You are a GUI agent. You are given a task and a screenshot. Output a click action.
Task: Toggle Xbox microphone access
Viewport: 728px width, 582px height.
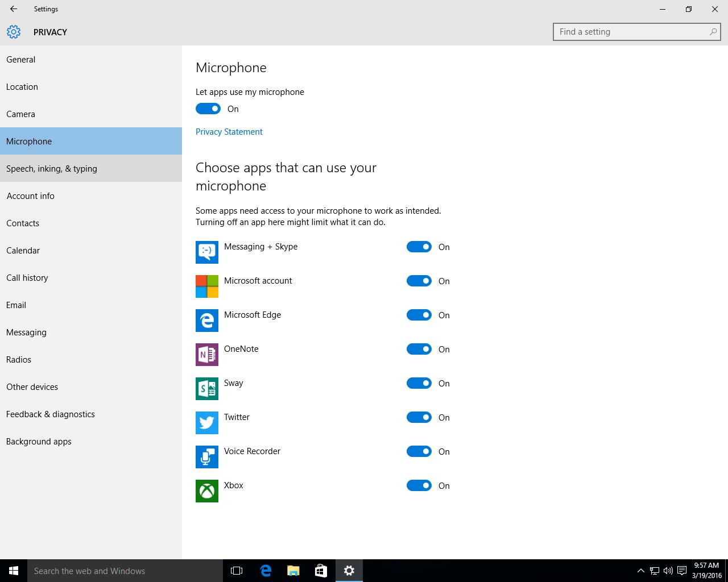(x=419, y=485)
